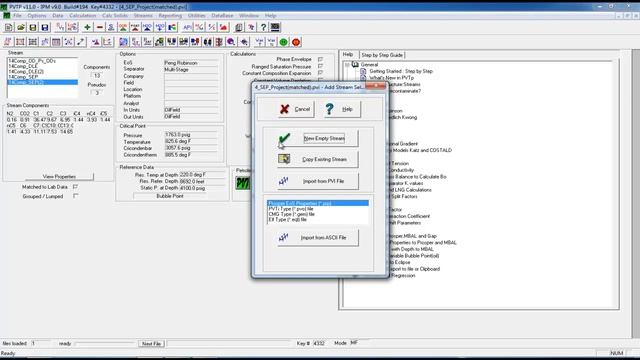Viewport: 640px width, 360px height.
Task: Click Help in the Add Stream dialog
Action: 342,109
